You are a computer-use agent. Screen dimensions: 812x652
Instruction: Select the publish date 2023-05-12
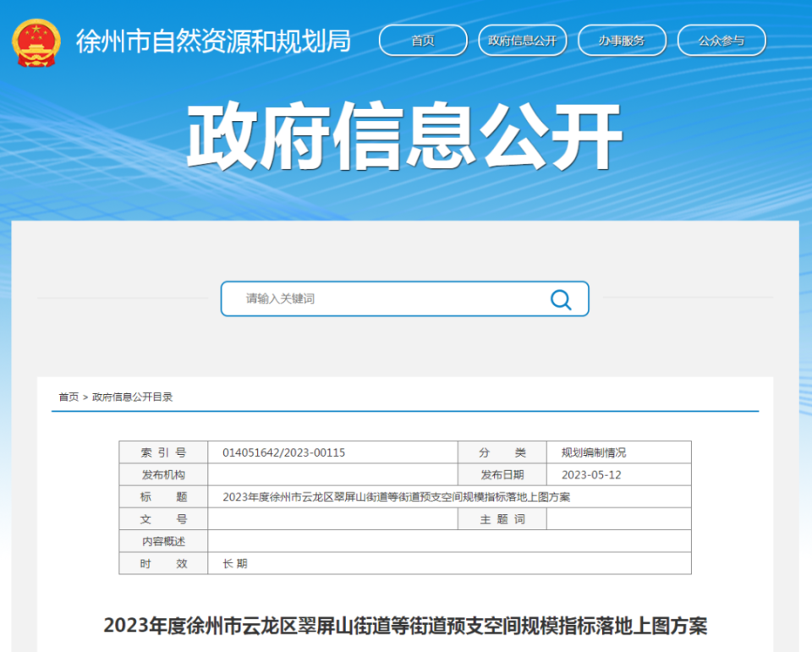click(590, 474)
